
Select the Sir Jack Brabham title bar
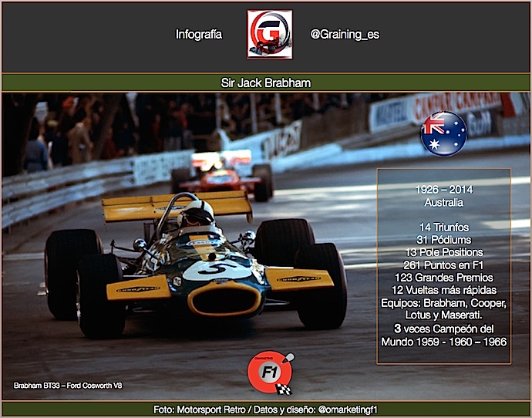[265, 83]
